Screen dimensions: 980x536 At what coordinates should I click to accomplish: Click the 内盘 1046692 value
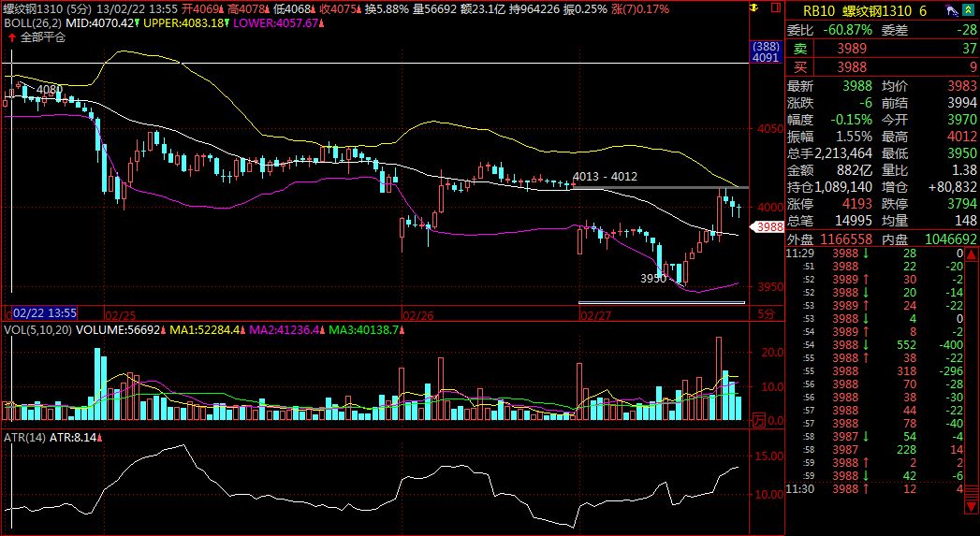point(950,239)
